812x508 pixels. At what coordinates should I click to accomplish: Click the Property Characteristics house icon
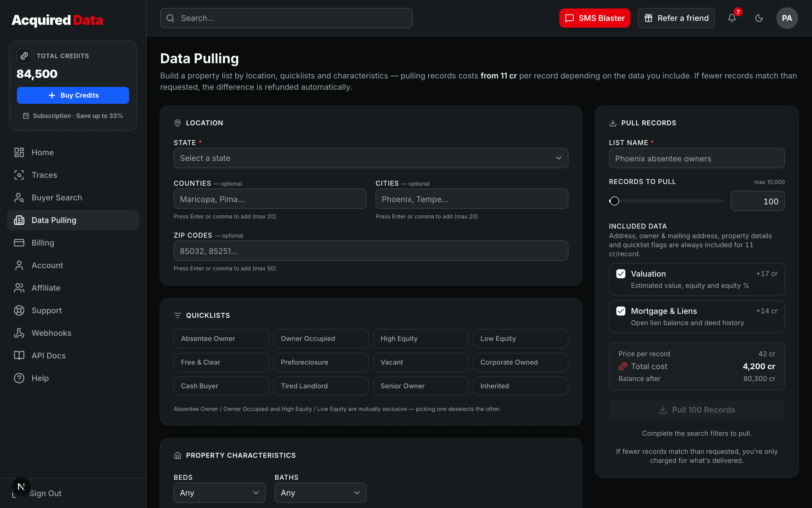(x=178, y=455)
